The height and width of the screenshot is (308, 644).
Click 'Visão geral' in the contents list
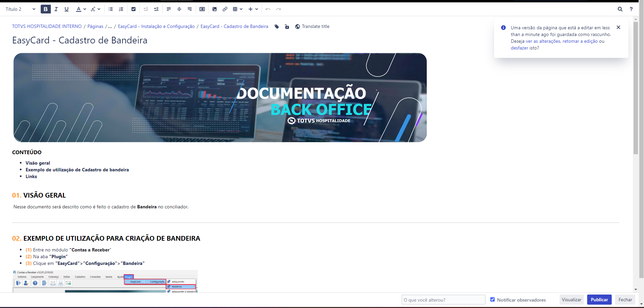pos(38,163)
